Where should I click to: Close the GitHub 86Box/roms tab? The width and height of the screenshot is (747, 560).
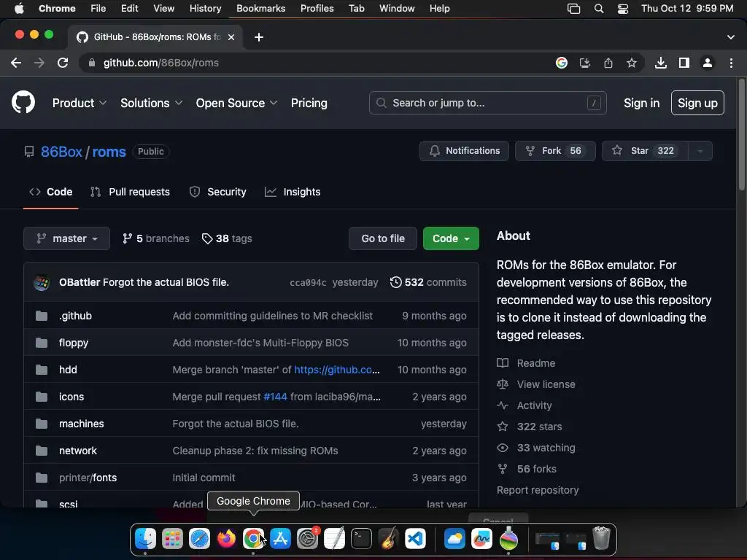(x=231, y=37)
